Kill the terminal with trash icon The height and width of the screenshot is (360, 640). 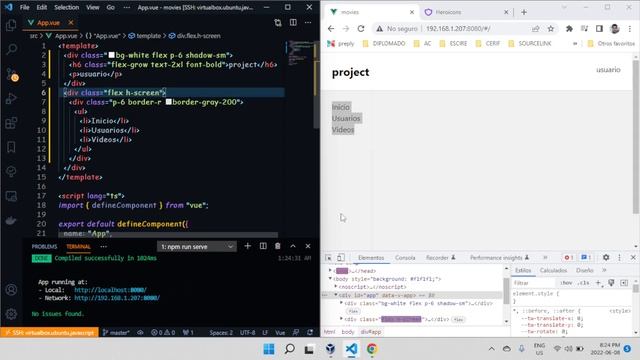coord(278,246)
